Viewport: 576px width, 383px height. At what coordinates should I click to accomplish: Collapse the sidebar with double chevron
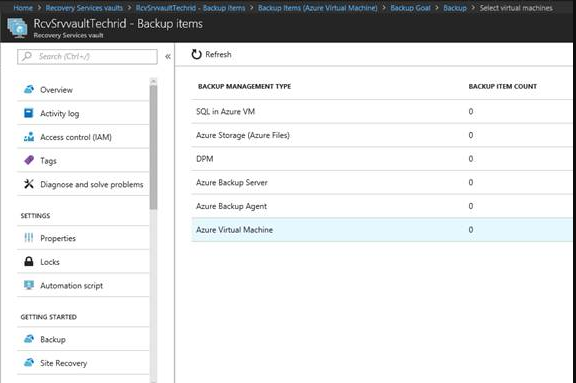pos(168,57)
